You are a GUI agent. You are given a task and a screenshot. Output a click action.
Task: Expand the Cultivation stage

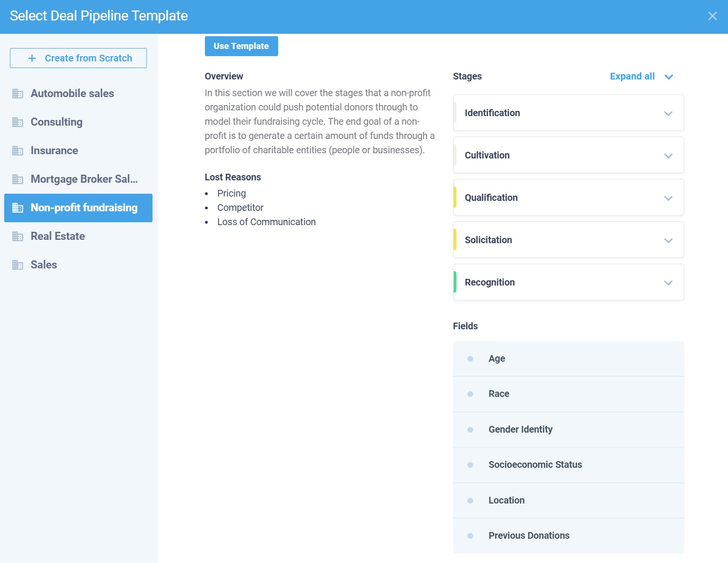(668, 156)
